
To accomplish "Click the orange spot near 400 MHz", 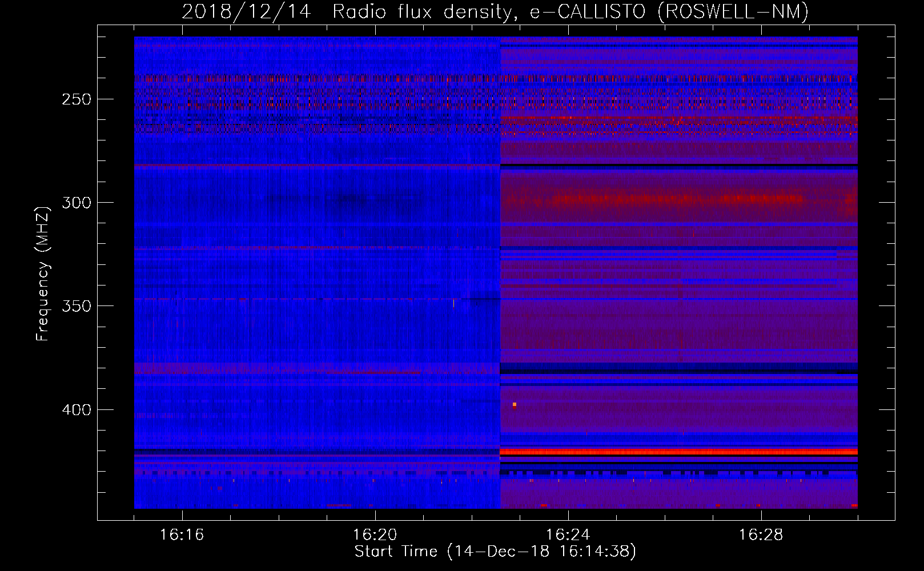I will point(515,404).
